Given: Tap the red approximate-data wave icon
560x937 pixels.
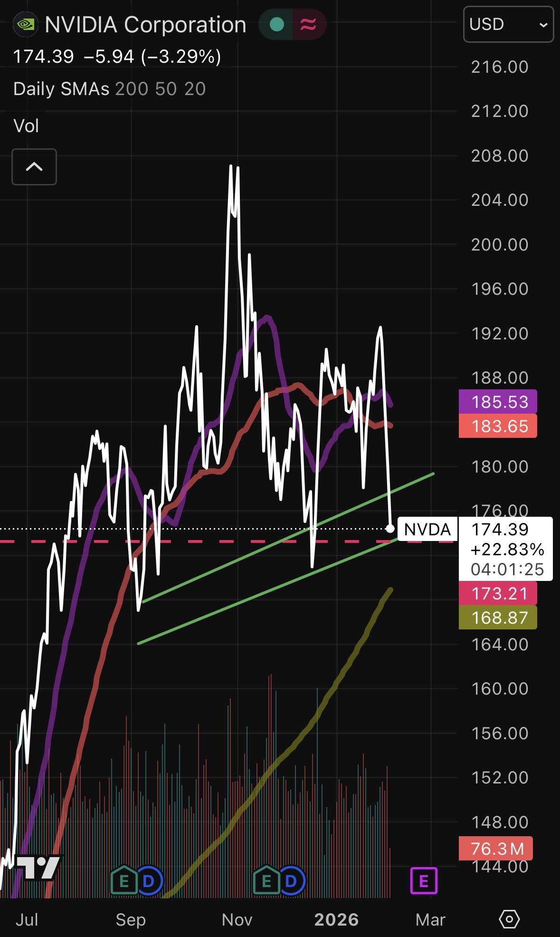Looking at the screenshot, I should coord(308,24).
